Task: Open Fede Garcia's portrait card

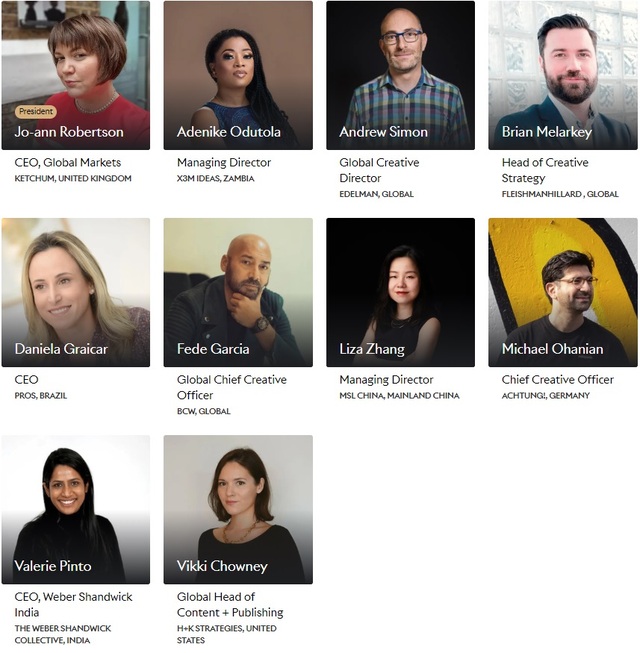Action: pyautogui.click(x=238, y=292)
